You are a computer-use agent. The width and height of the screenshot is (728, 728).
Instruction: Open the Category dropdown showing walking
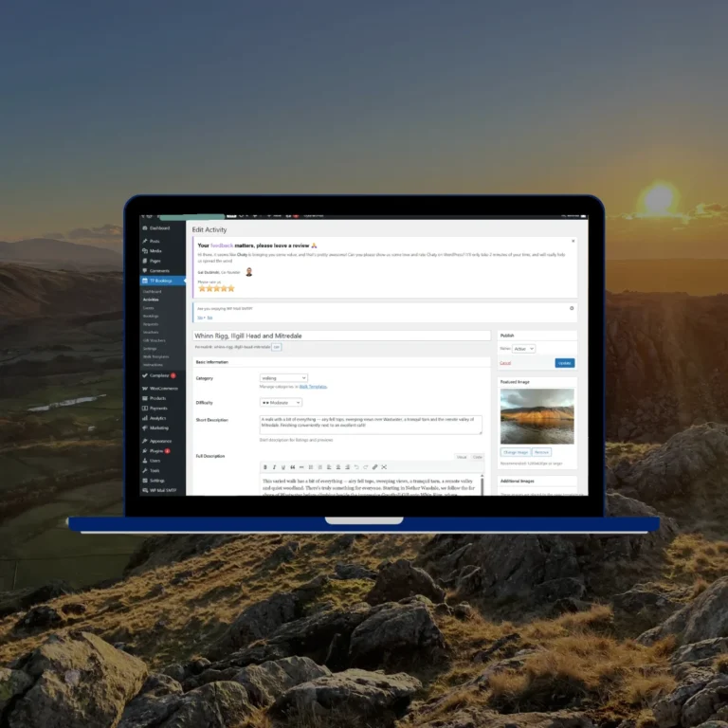[x=283, y=378]
